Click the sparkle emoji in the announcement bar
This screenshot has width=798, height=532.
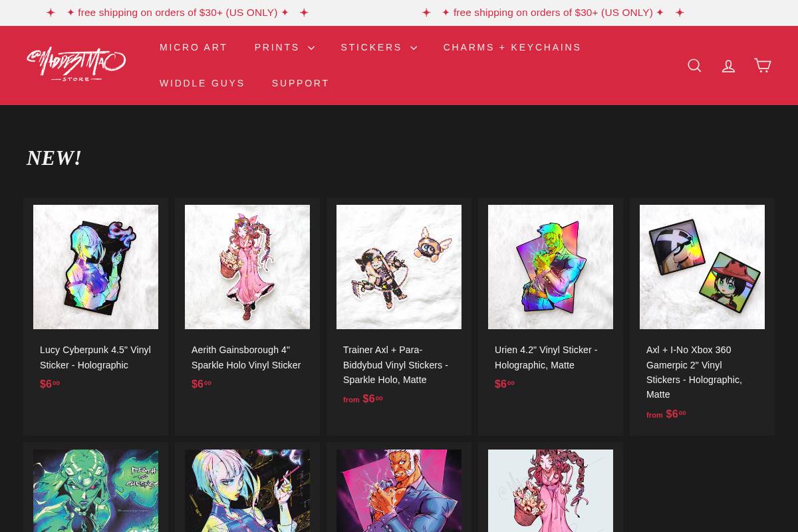pos(51,12)
